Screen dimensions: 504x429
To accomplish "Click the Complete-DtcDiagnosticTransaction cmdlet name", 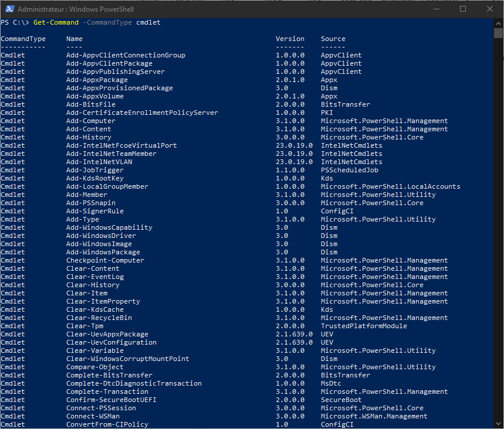I will [134, 383].
